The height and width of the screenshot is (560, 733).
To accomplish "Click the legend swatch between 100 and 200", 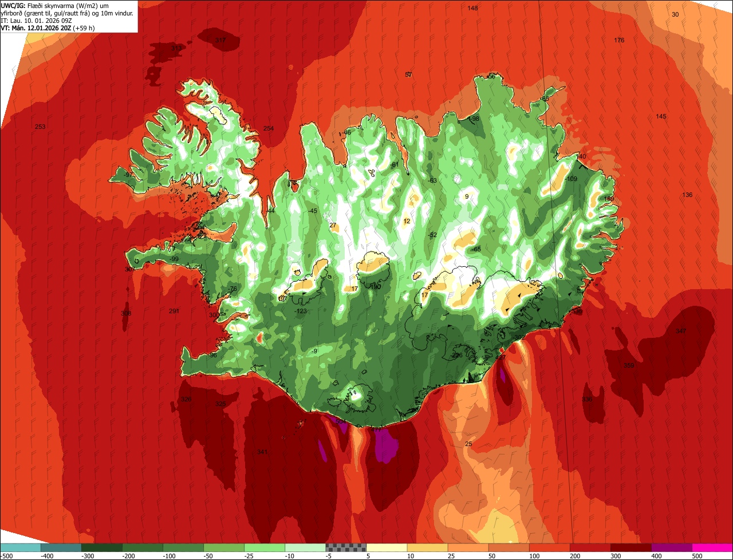I will pyautogui.click(x=549, y=547).
